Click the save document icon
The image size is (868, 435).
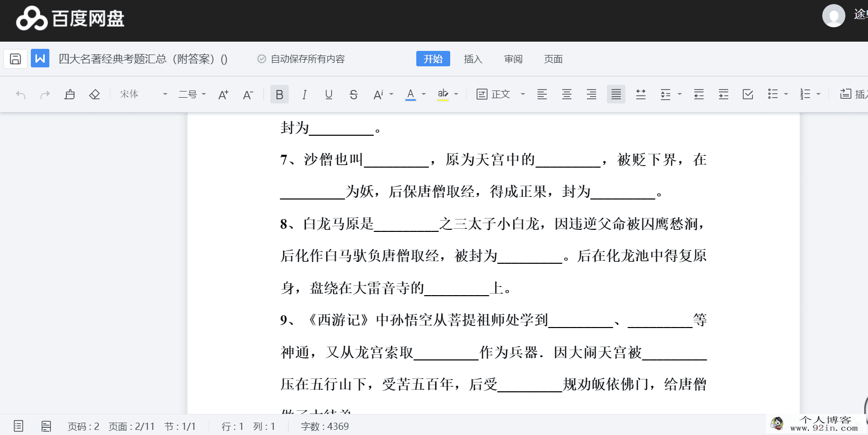[x=15, y=59]
